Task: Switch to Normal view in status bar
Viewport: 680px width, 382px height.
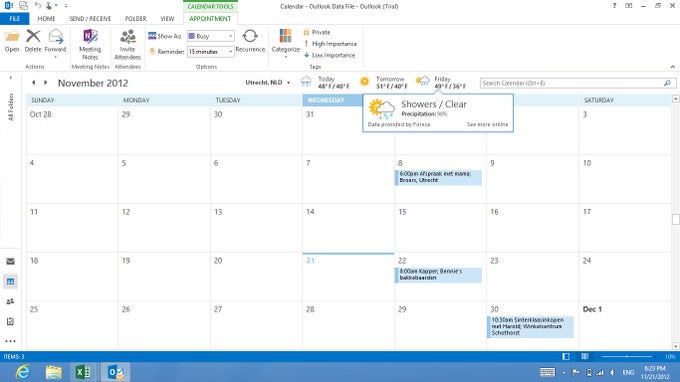Action: click(x=566, y=356)
